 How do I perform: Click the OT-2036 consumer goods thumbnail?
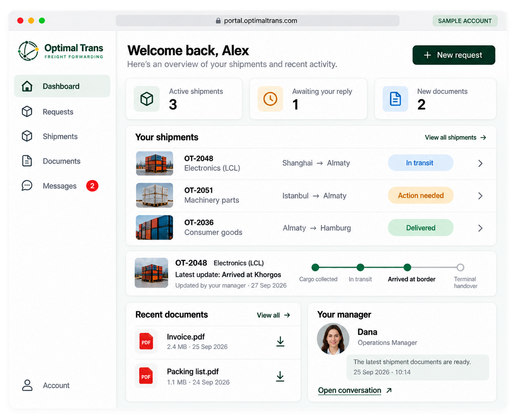[x=154, y=227]
